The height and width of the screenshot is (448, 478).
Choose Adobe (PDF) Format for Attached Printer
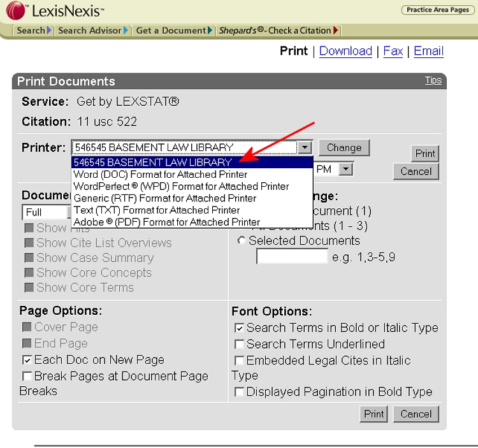pos(167,222)
